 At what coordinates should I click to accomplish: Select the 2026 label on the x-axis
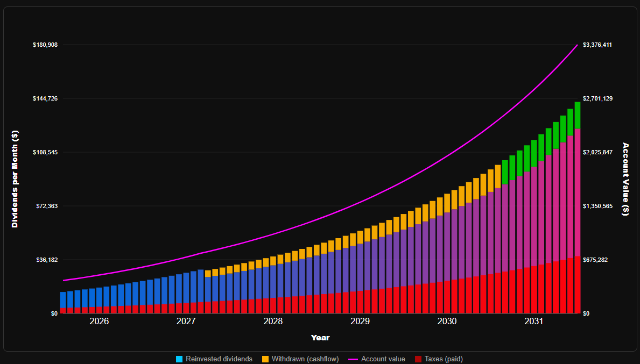pyautogui.click(x=99, y=322)
